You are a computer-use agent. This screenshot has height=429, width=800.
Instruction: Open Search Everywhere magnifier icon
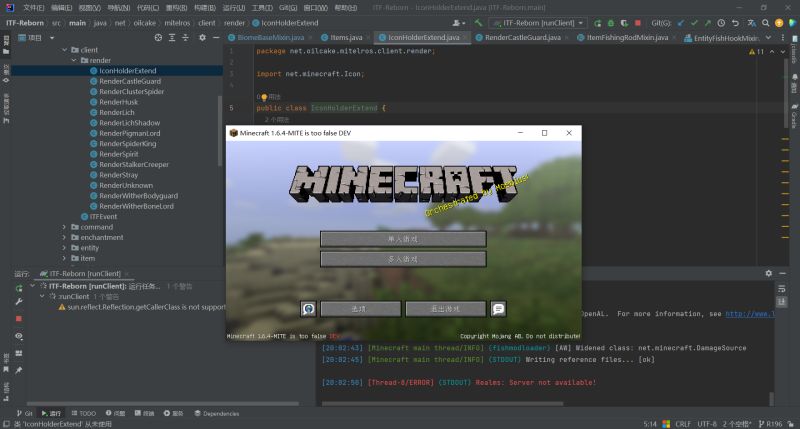click(765, 23)
